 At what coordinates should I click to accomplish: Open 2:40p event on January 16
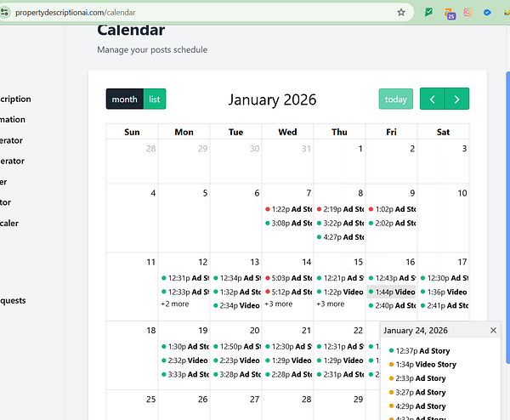tap(392, 306)
